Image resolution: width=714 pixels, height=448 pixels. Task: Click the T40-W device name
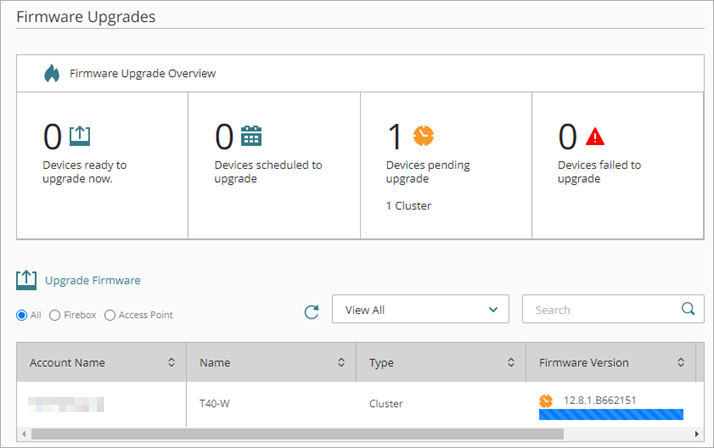pyautogui.click(x=216, y=404)
